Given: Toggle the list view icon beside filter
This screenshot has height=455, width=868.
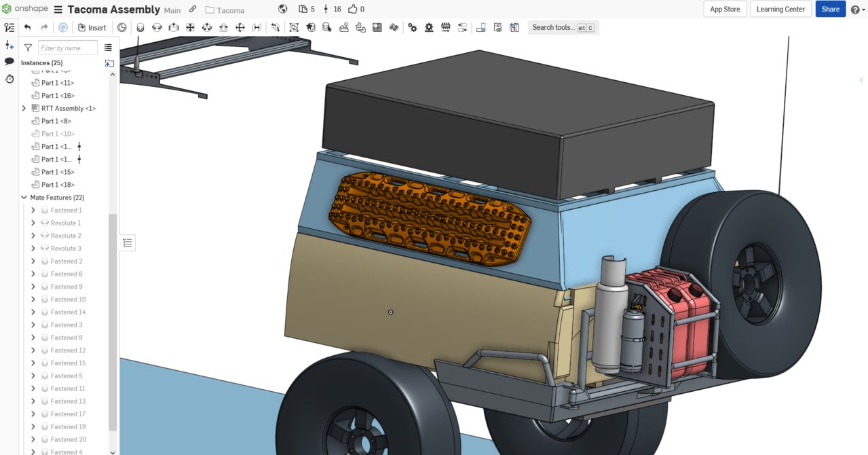Looking at the screenshot, I should (x=108, y=48).
